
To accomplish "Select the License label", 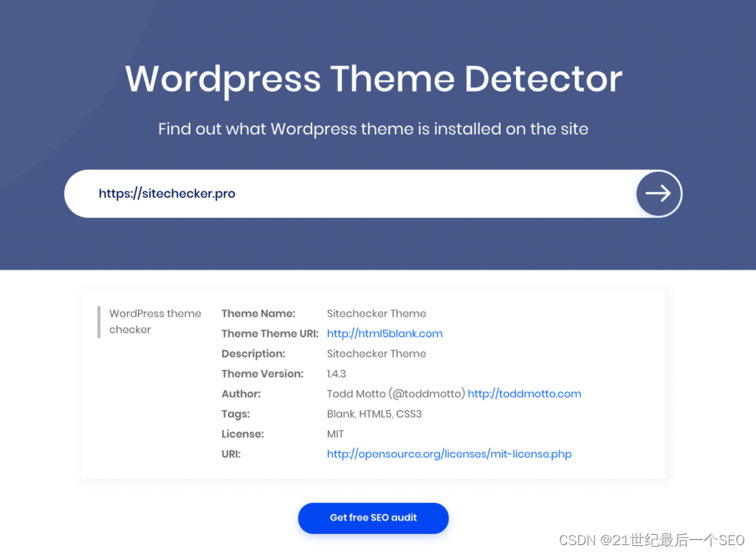I will (x=242, y=434).
